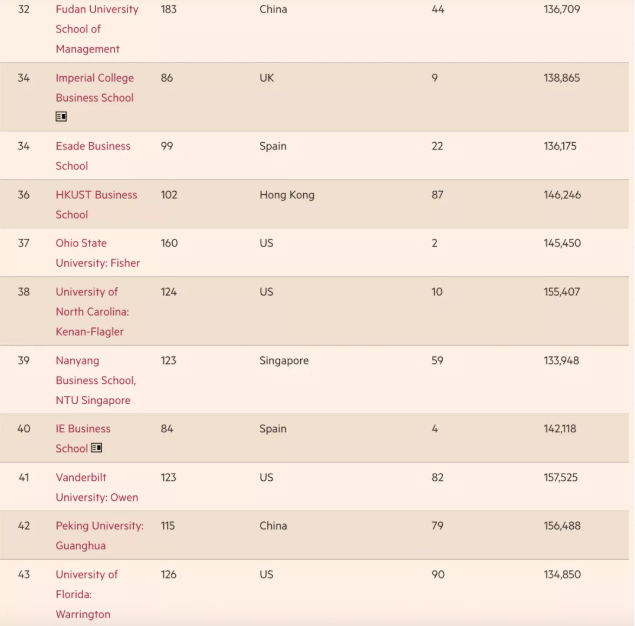This screenshot has width=635, height=626.
Task: Visit the Vanderbilt University: Owen link
Action: tap(96, 487)
